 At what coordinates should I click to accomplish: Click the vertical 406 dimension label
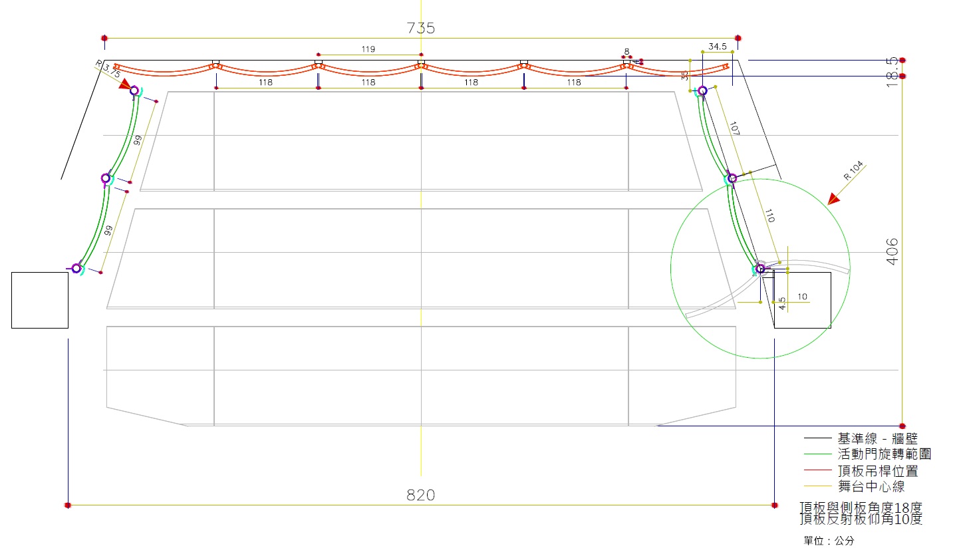point(892,251)
